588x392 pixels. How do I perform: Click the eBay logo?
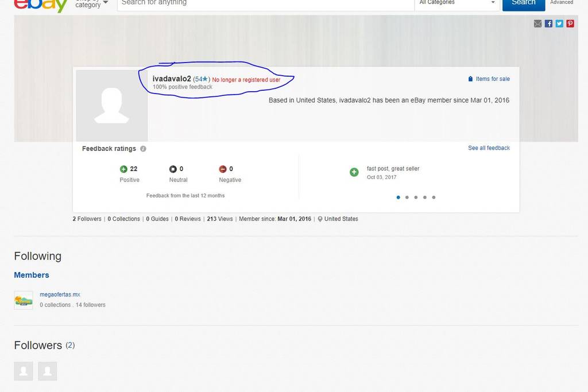point(41,5)
